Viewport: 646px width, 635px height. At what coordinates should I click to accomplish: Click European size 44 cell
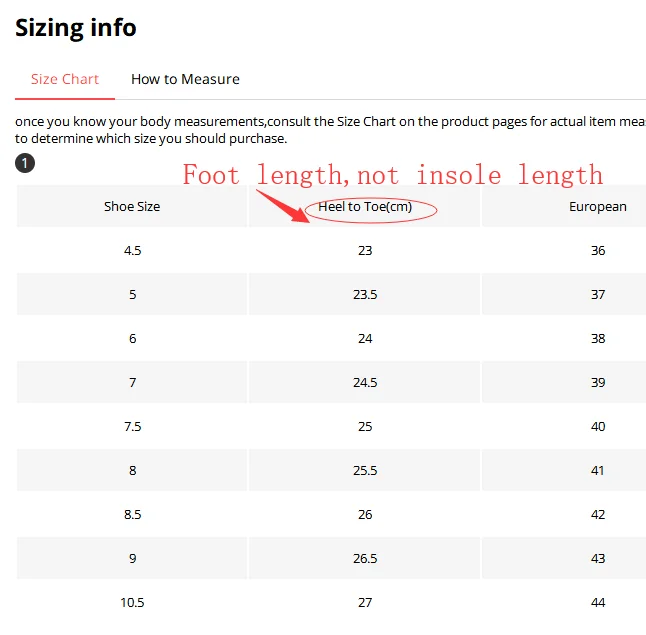pos(598,602)
